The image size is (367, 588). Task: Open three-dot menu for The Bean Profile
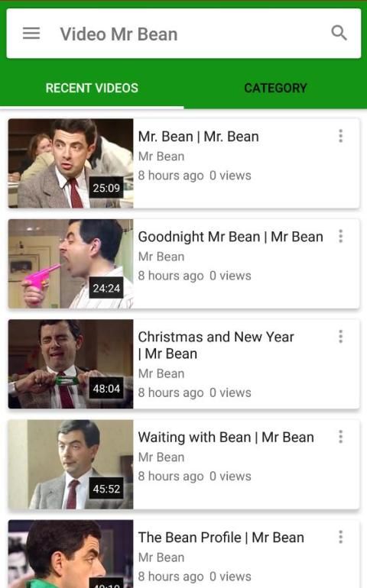pos(341,537)
